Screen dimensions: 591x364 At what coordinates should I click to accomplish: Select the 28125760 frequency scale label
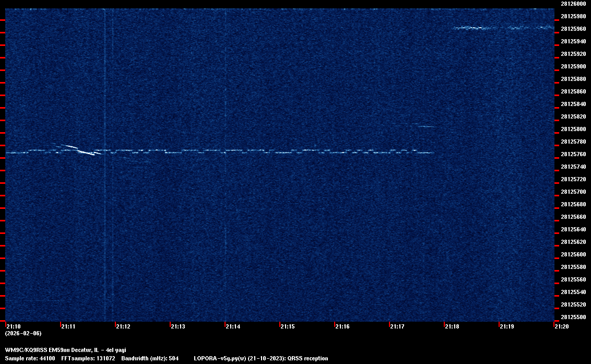[x=573, y=154]
